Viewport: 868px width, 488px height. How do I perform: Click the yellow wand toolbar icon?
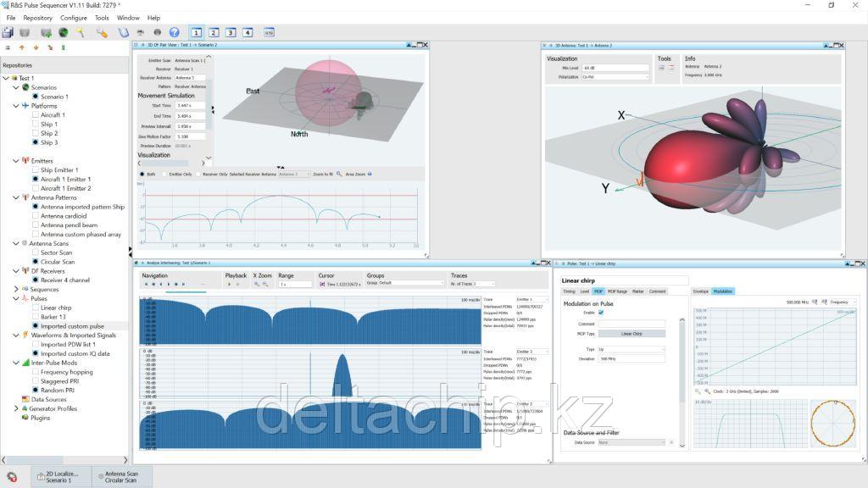tap(81, 33)
